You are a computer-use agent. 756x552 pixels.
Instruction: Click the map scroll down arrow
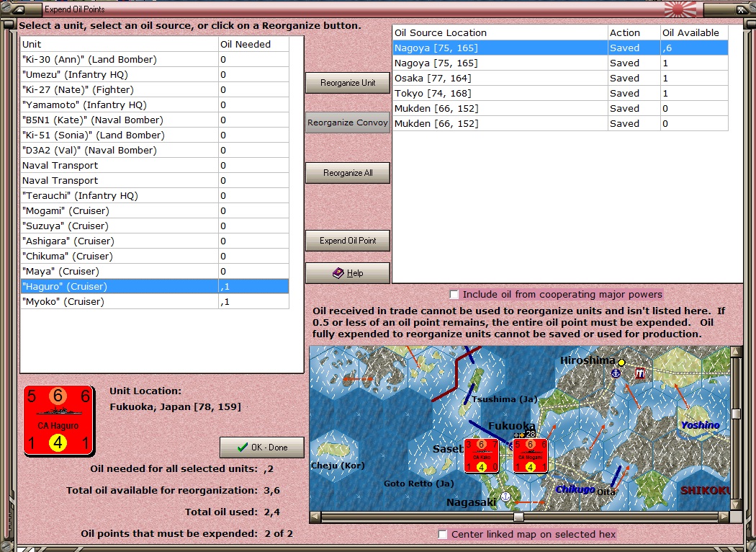[736, 504]
